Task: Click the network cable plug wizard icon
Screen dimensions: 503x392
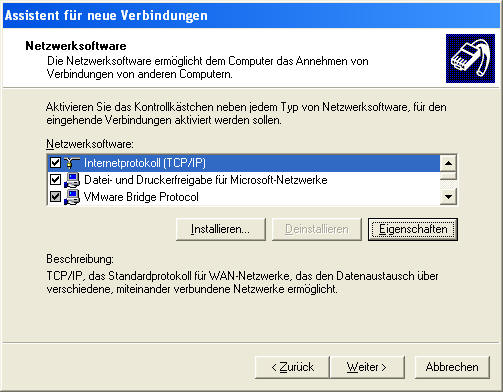Action: [x=470, y=58]
